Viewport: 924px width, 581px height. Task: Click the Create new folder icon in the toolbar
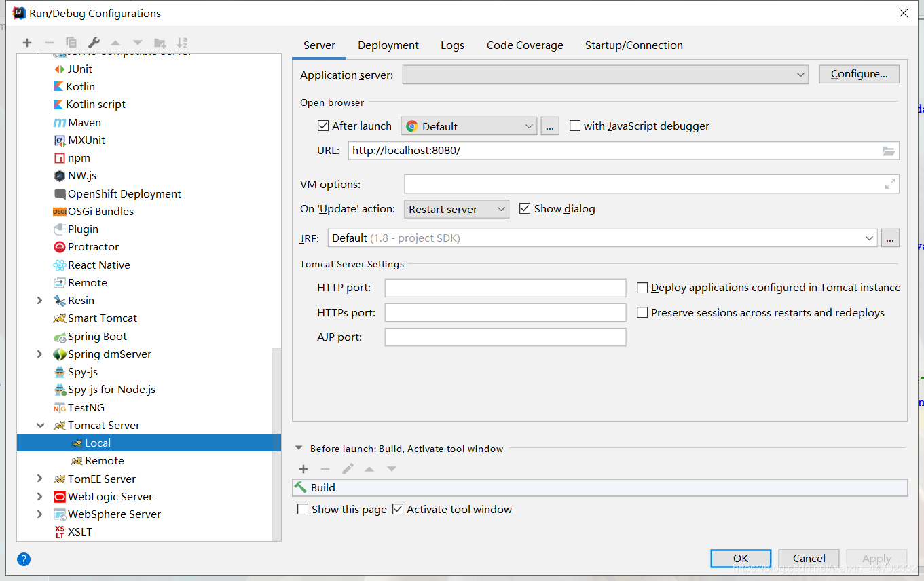click(x=160, y=43)
